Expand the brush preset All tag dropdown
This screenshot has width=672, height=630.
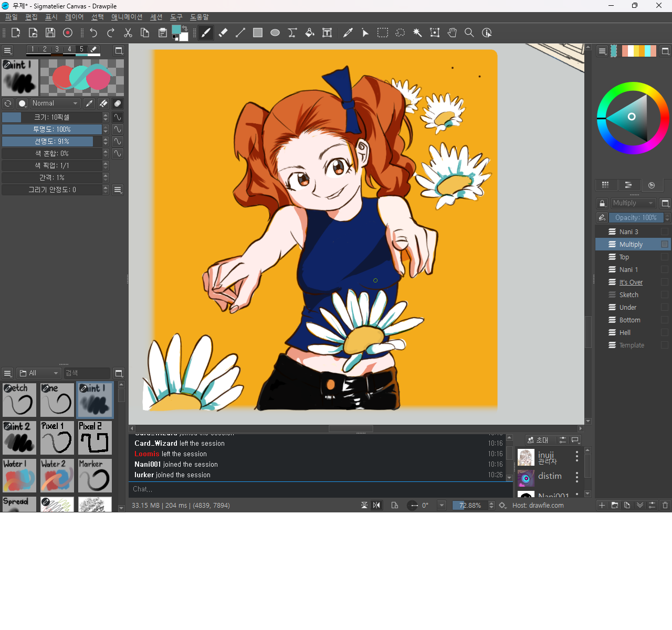click(39, 373)
